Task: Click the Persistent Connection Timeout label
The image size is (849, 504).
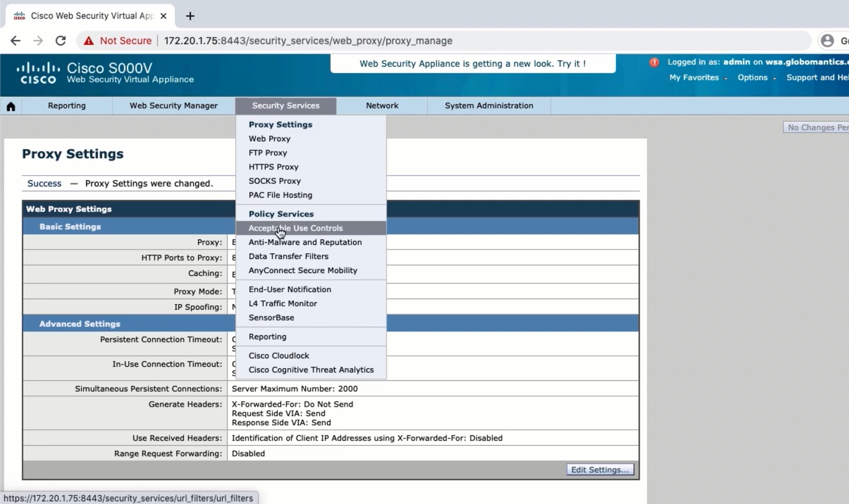Action: 161,339
